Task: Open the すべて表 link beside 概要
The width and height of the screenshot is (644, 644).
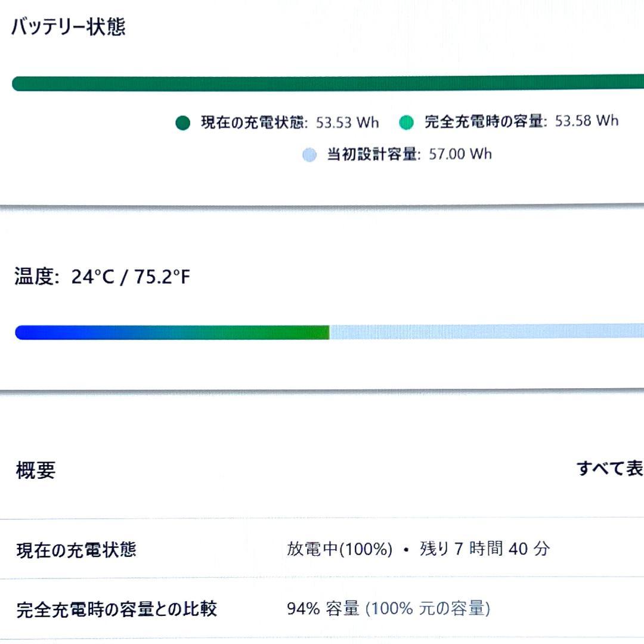Action: click(609, 469)
